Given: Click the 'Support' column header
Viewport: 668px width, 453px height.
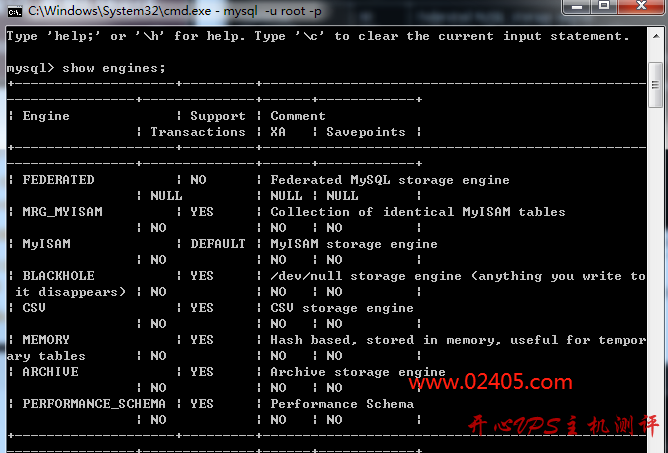Looking at the screenshot, I should [218, 116].
